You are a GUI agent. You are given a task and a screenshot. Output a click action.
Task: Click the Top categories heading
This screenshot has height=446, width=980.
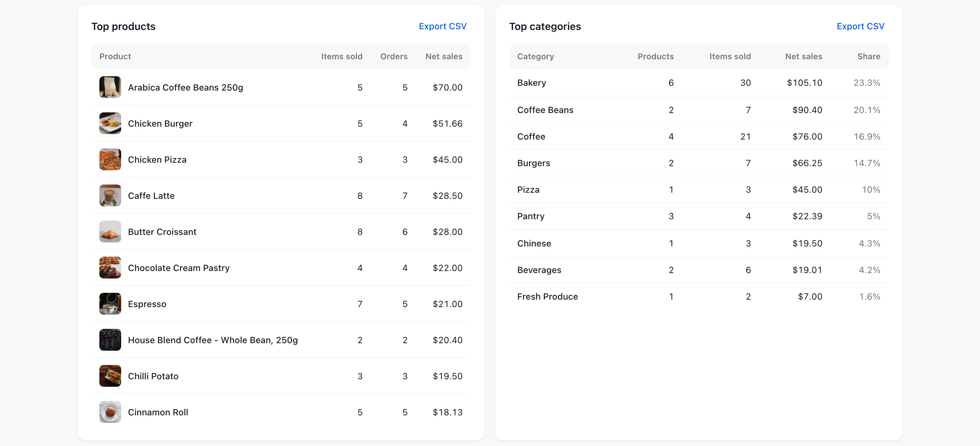545,26
